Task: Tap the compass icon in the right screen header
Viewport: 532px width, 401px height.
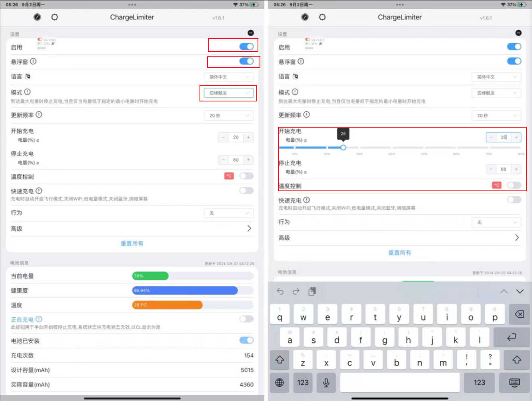Action: [x=305, y=17]
